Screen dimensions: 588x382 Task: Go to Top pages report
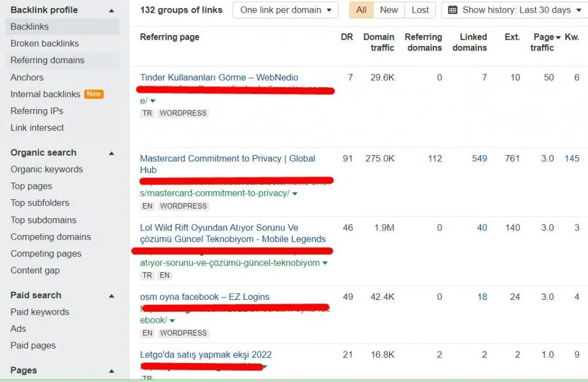(x=31, y=186)
